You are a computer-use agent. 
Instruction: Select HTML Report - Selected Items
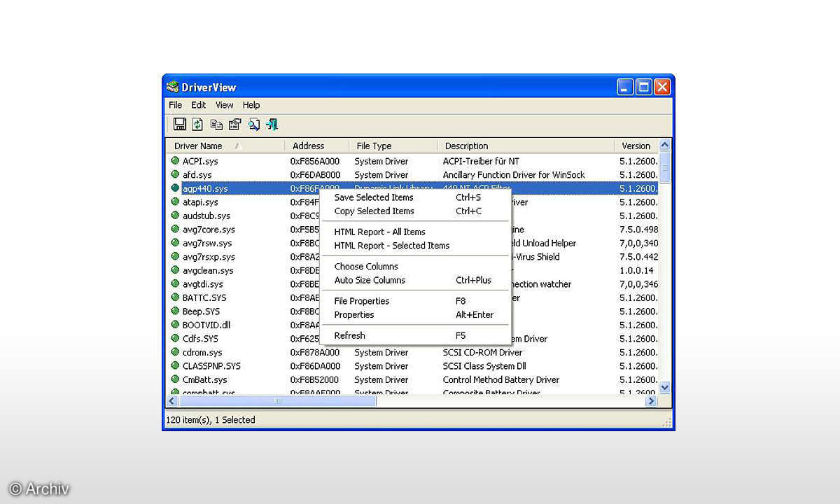coord(415,246)
